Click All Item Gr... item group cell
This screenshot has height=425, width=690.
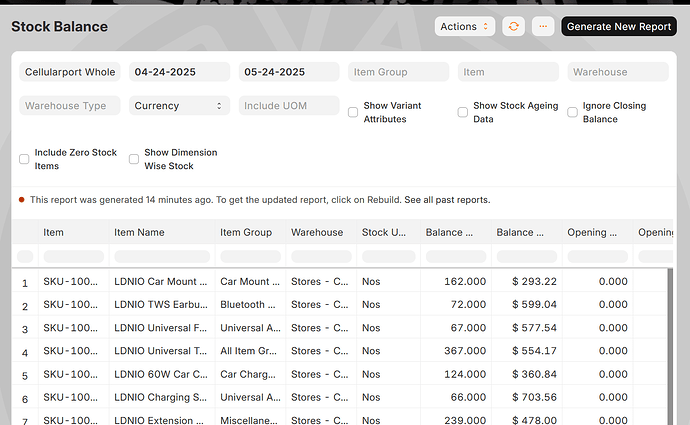250,351
